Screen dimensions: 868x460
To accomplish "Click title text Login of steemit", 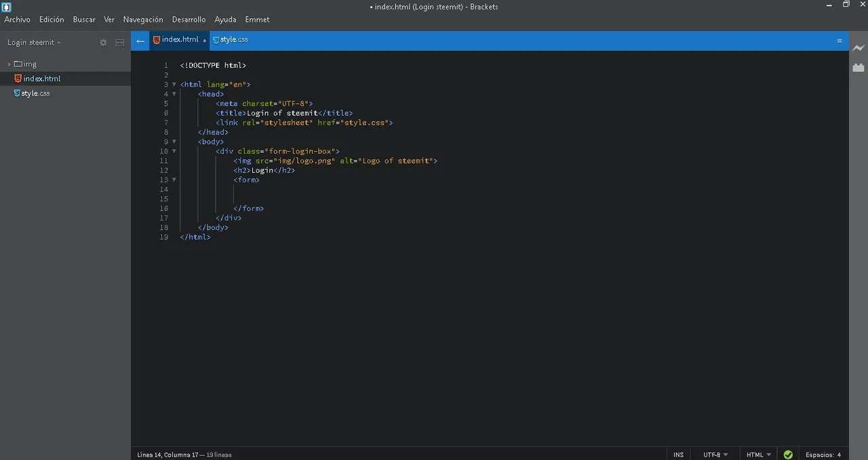I will click(x=282, y=113).
